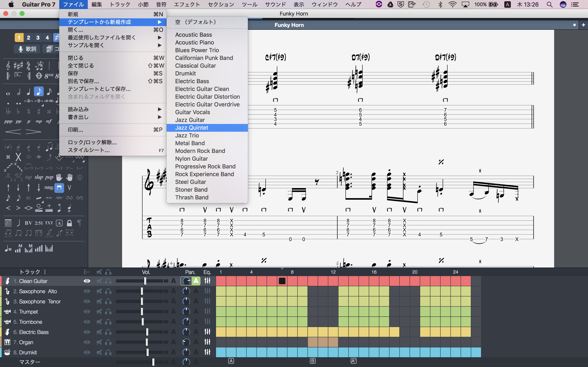This screenshot has width=588, height=367.
Task: Select the downstroke pickstroke icon
Action: 59,188
